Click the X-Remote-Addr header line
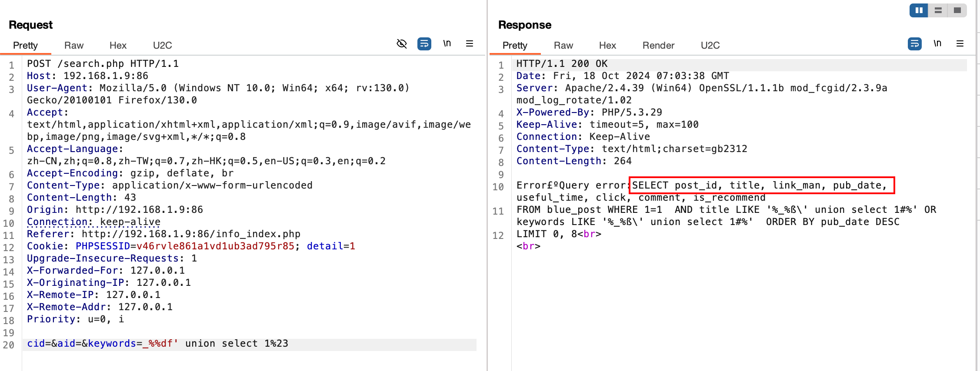980x371 pixels. (x=100, y=307)
